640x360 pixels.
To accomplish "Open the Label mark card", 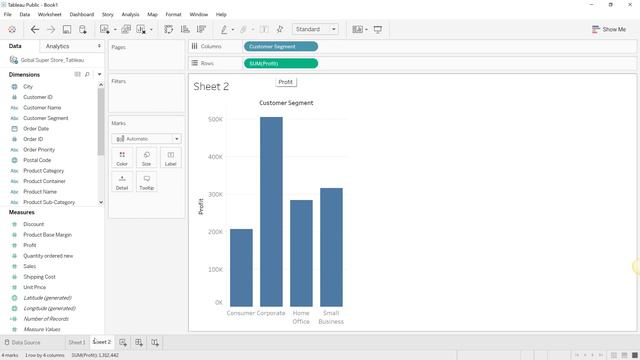I will click(x=171, y=158).
